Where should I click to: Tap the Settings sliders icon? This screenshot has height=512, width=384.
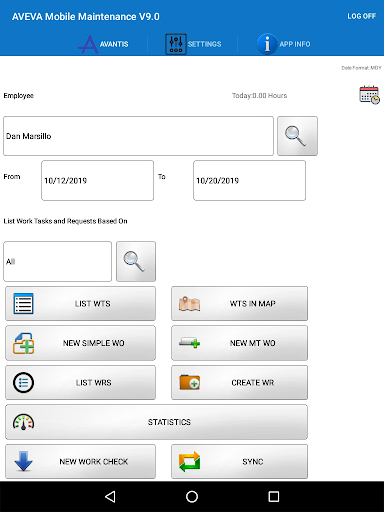[176, 44]
